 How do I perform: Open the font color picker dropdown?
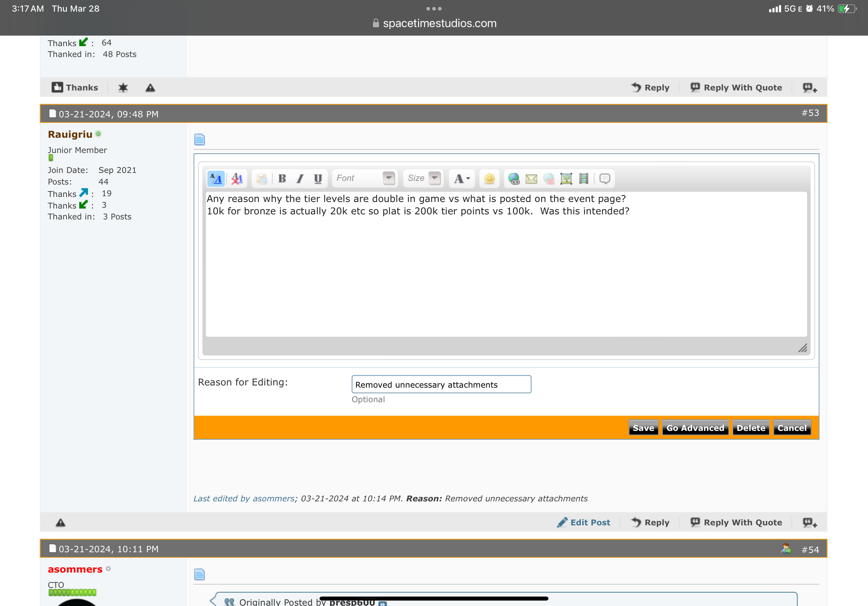(x=462, y=178)
